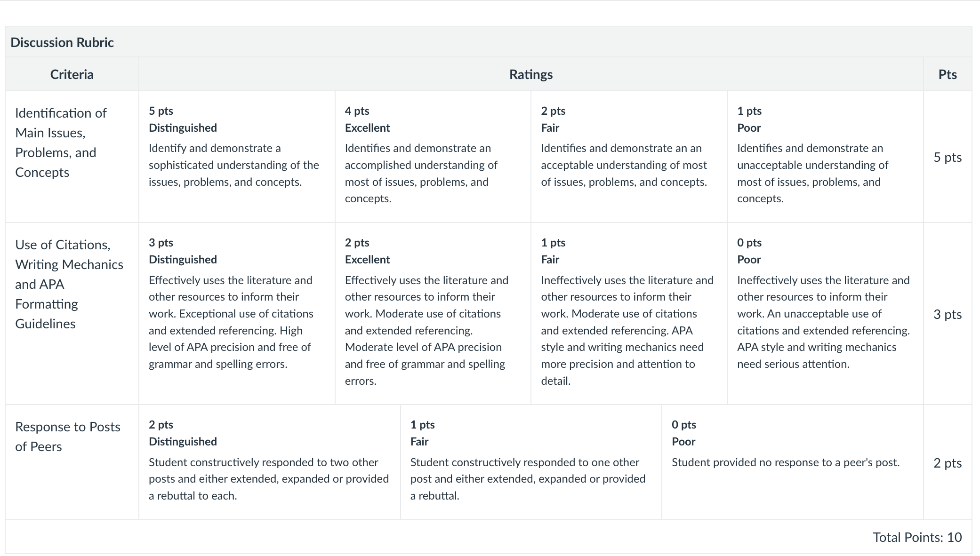Viewport: 980px width, 556px height.
Task: Click the Ratings column header
Action: tap(531, 74)
